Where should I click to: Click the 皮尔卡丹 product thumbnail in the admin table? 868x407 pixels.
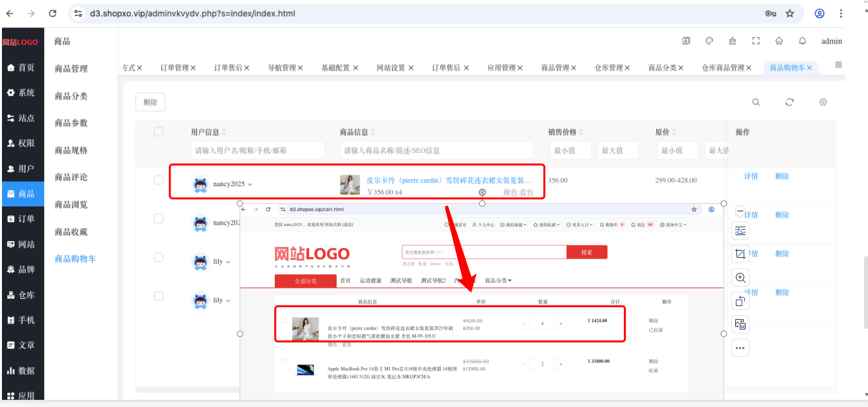(x=350, y=185)
